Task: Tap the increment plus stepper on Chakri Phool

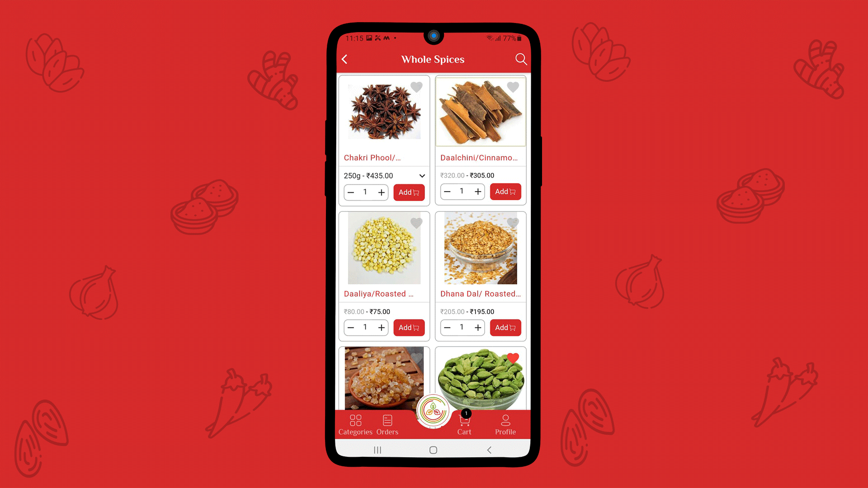Action: coord(382,192)
